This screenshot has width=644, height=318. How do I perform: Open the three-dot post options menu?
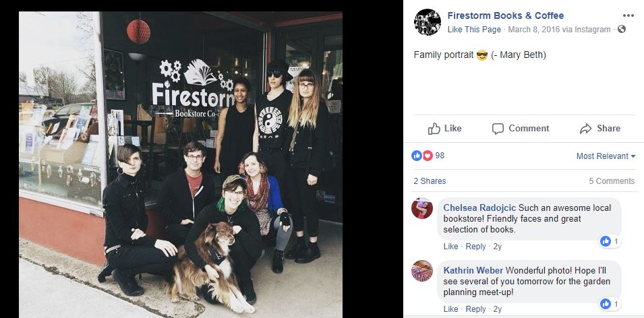point(628,15)
